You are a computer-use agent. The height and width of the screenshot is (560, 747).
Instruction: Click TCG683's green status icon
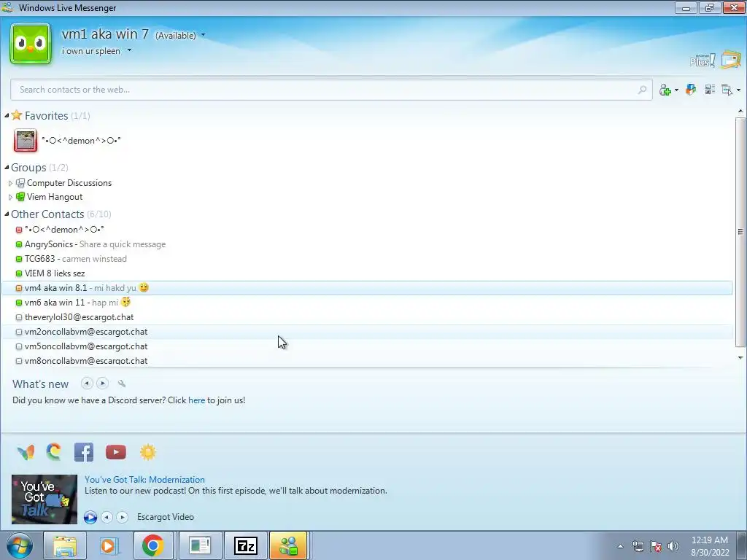pyautogui.click(x=19, y=259)
